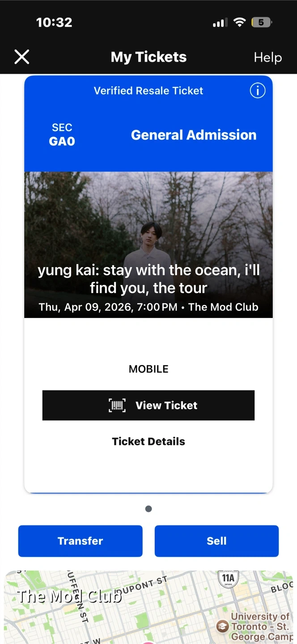
Task: Tap the General Admission label
Action: click(x=194, y=135)
